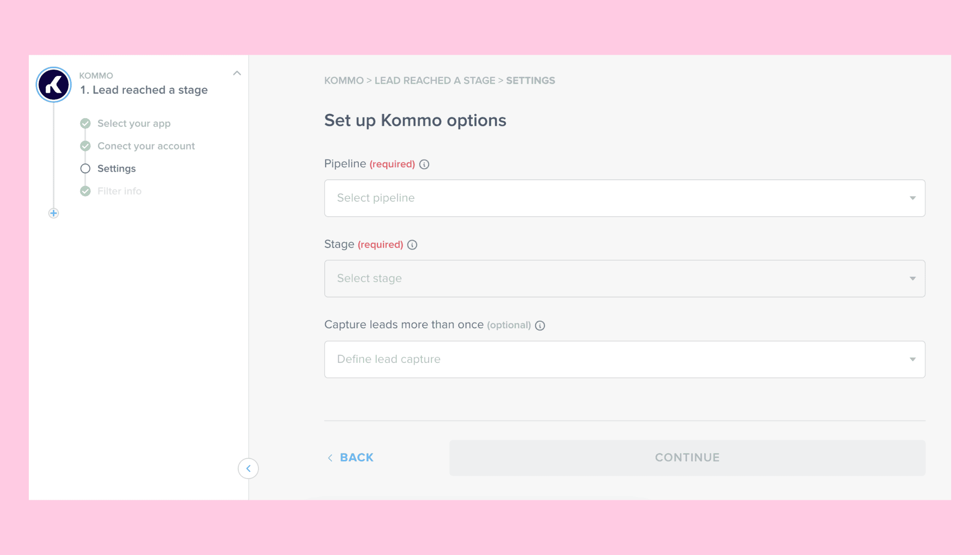Go to Select your app step
Viewport: 980px width, 555px height.
[x=134, y=123]
